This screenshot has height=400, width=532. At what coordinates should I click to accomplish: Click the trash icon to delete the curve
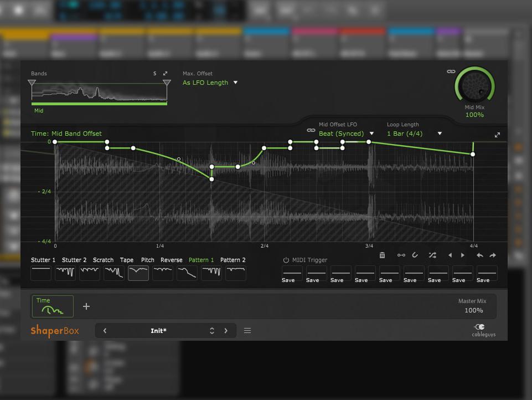tap(382, 255)
